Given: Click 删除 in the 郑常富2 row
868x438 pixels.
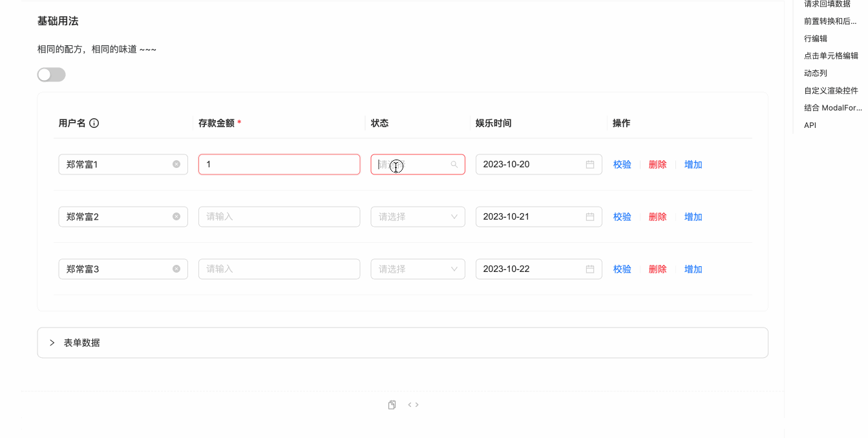Looking at the screenshot, I should pos(657,216).
